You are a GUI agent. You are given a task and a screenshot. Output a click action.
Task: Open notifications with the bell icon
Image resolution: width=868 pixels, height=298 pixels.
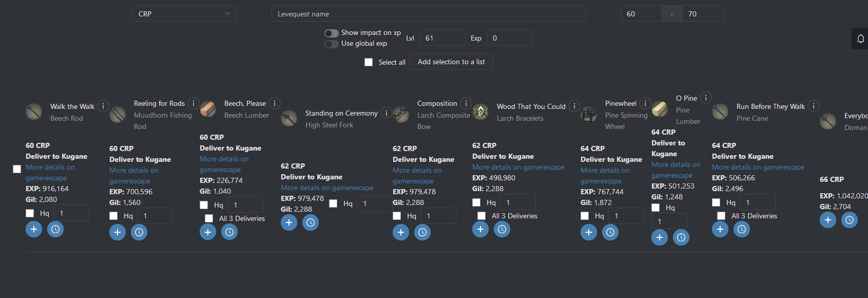[x=860, y=39]
